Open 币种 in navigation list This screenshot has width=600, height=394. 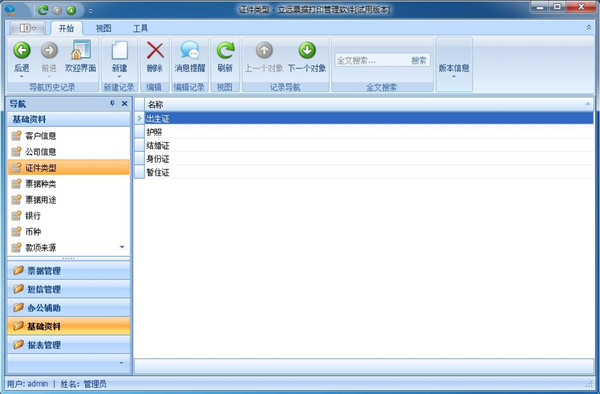tap(68, 232)
